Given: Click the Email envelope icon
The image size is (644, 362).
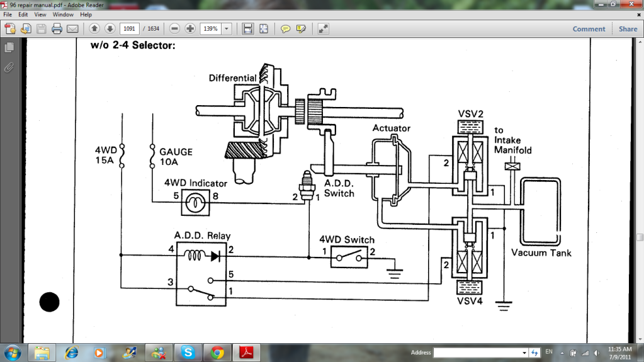Looking at the screenshot, I should coord(72,29).
